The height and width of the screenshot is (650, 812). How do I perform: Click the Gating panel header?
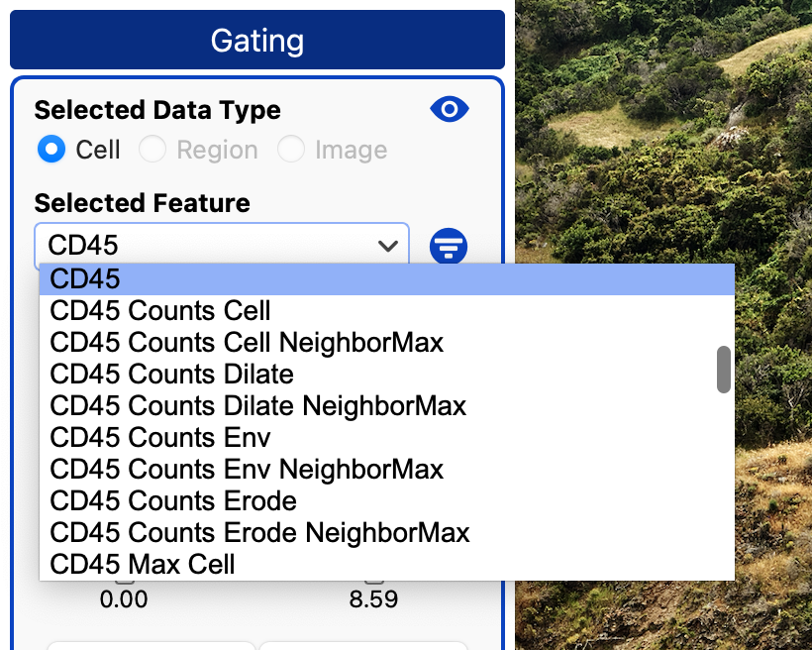tap(256, 40)
